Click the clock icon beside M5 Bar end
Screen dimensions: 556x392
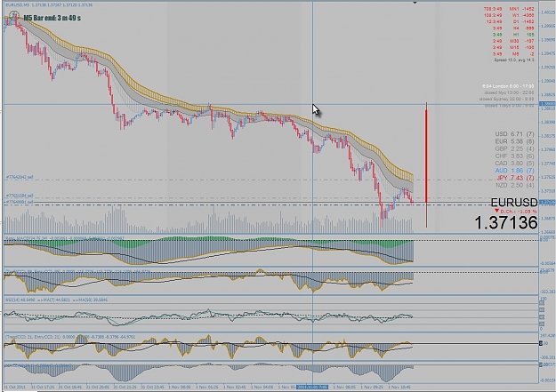point(14,15)
